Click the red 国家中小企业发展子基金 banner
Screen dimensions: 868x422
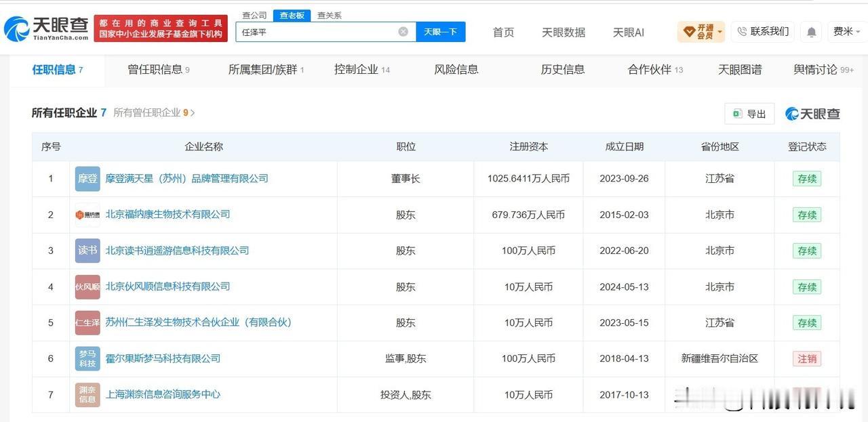161,28
